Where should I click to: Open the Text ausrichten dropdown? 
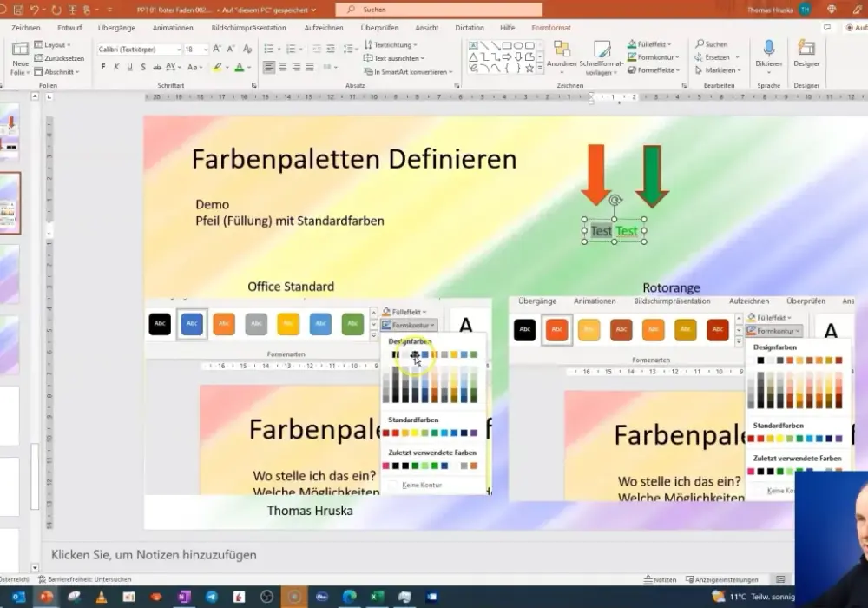[x=394, y=58]
